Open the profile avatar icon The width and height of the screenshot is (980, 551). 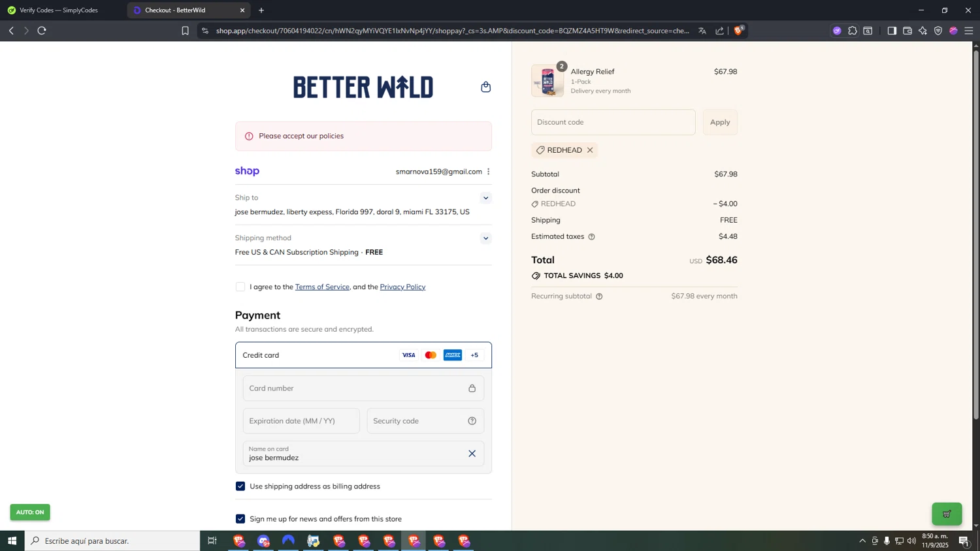point(953,31)
